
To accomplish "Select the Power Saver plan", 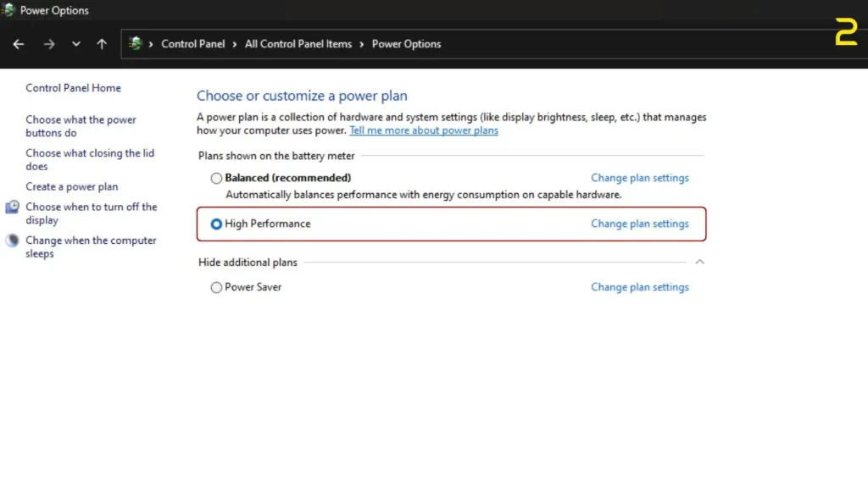I will pyautogui.click(x=217, y=288).
